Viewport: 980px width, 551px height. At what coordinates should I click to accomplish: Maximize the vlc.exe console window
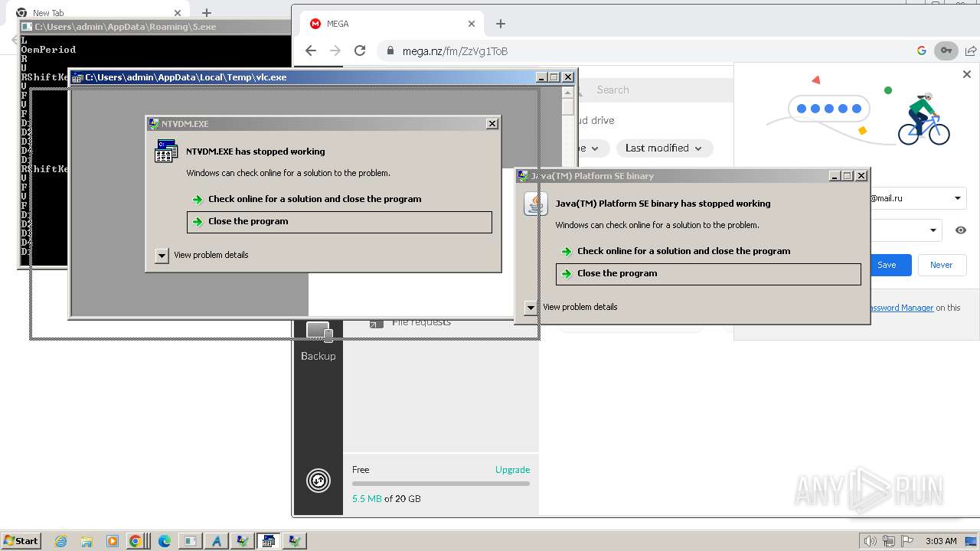(x=554, y=77)
